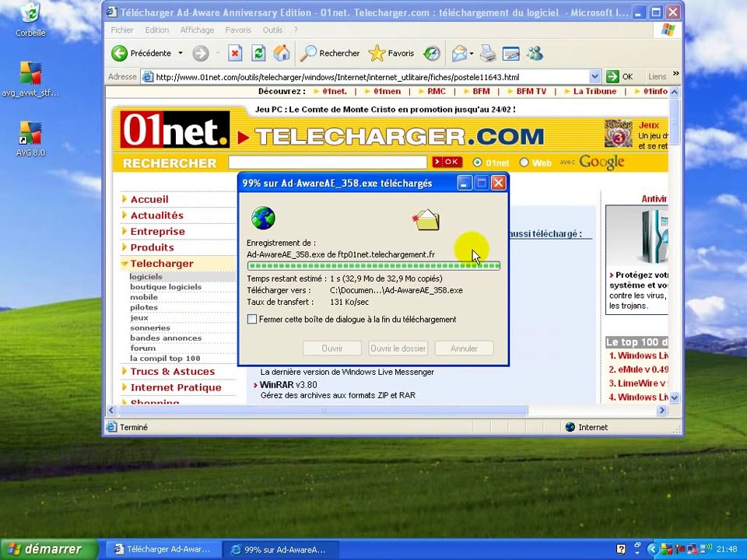Expand the Liens toolbar chevron

coord(675,74)
